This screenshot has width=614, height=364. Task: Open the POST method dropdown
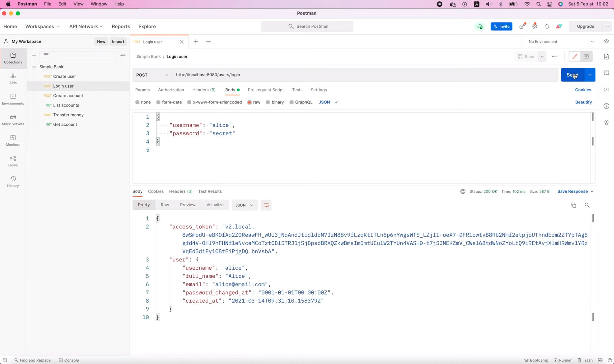coord(152,75)
